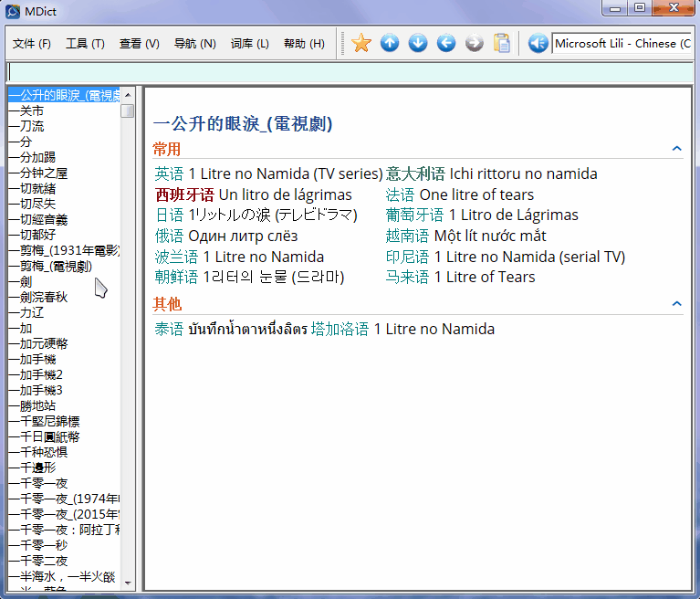
Task: Click the speaker pronunciation icon
Action: click(x=538, y=43)
